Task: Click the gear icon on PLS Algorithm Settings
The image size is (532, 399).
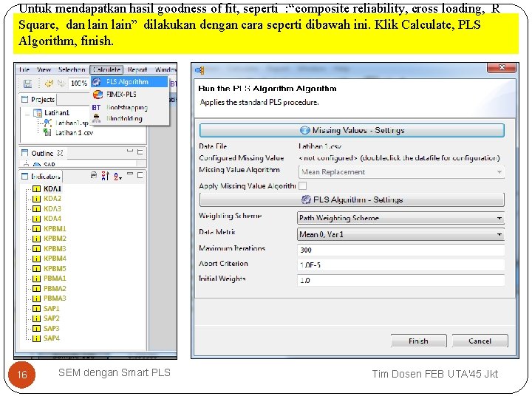Action: click(306, 199)
